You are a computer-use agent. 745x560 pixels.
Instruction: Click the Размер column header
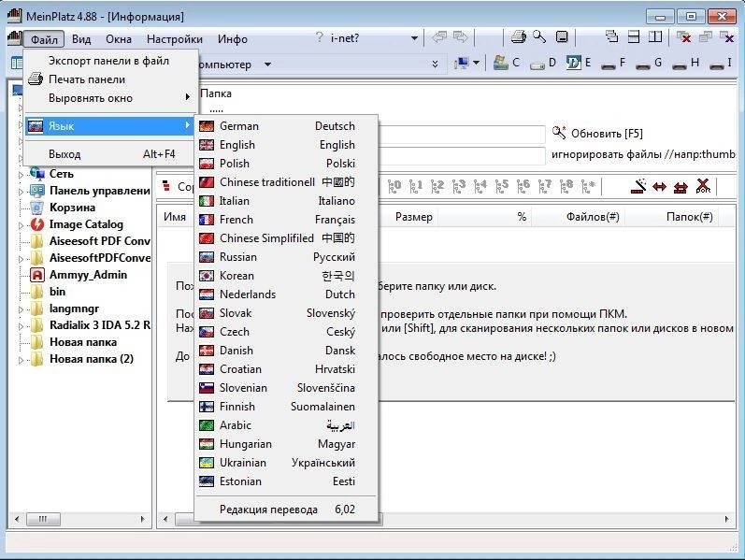coord(413,217)
